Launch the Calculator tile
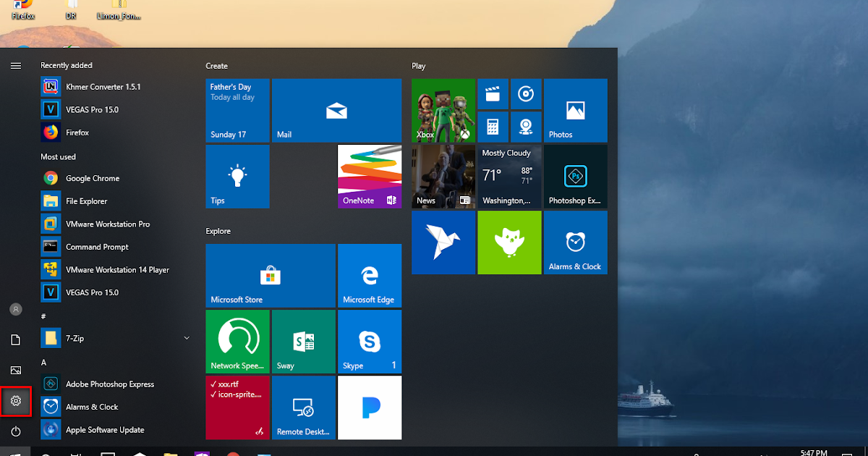 tap(493, 127)
